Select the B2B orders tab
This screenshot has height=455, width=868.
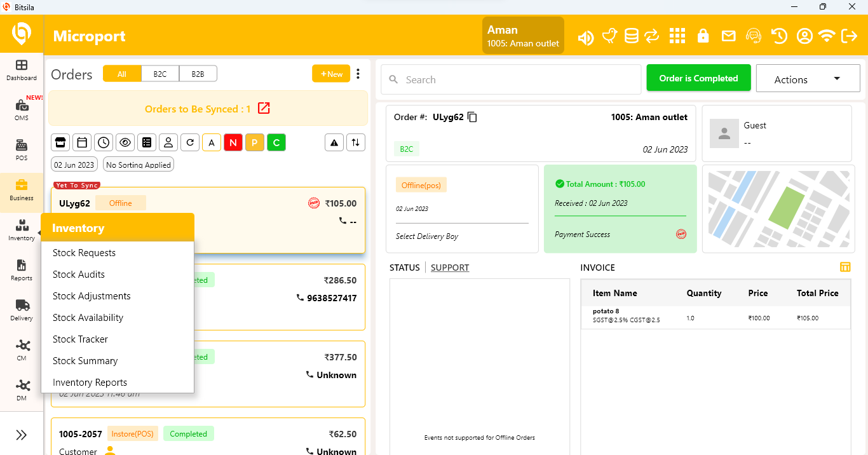click(198, 74)
